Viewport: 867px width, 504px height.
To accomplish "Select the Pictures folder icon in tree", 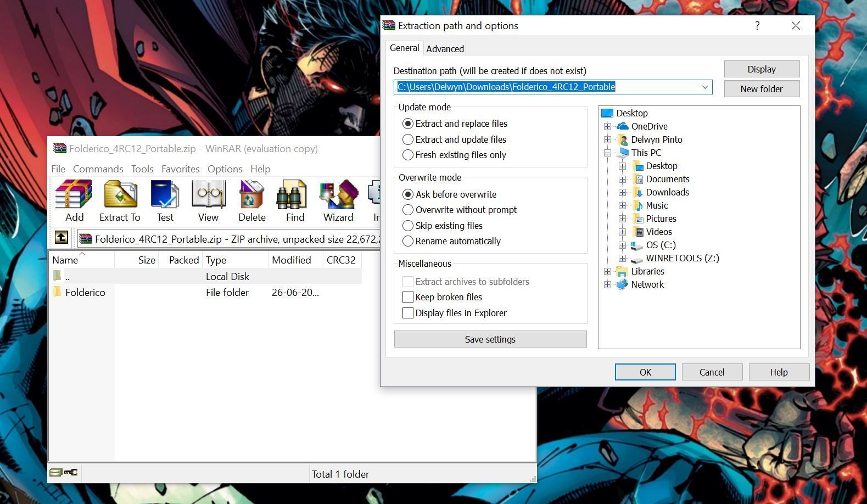I will coord(637,219).
